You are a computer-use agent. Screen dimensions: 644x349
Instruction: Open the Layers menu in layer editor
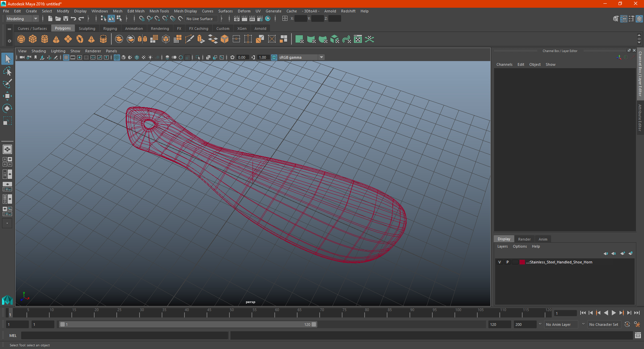(502, 246)
